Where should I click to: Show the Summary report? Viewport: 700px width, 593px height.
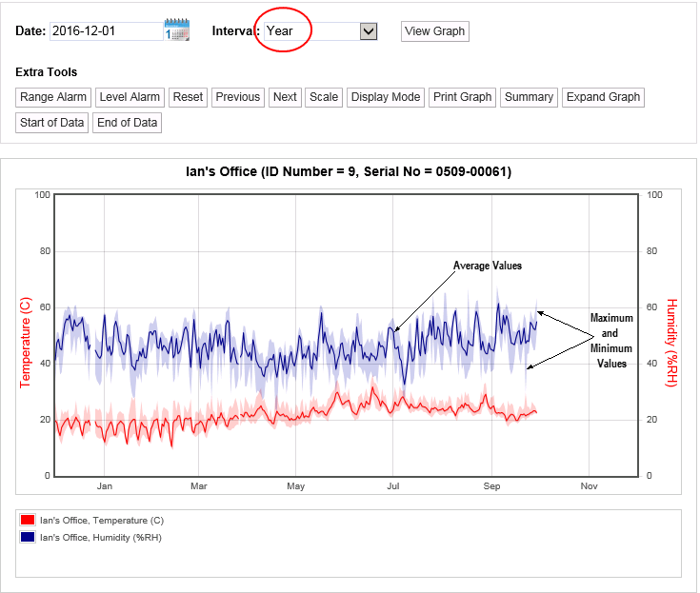click(x=529, y=97)
